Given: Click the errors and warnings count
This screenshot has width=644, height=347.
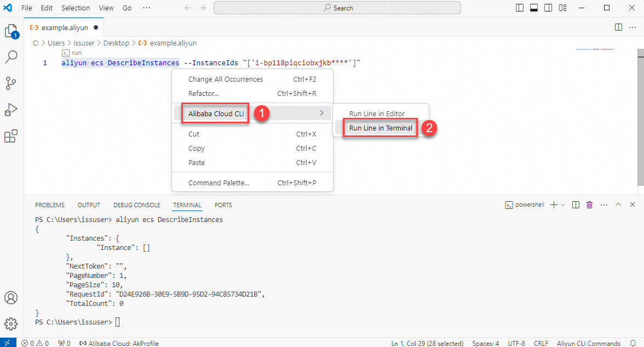Looking at the screenshot, I should 35,343.
